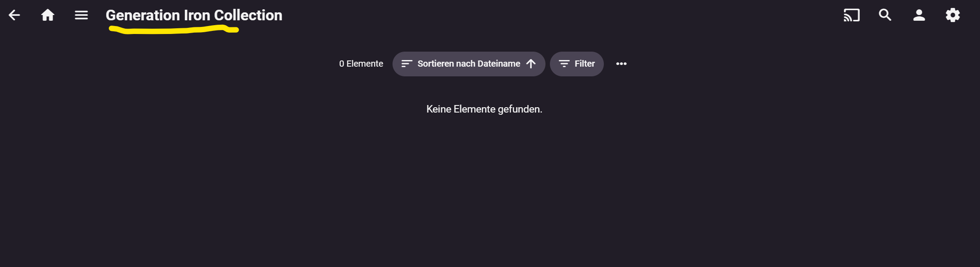Open settings with the gear icon
Viewport: 980px width, 267px height.
[x=953, y=15]
